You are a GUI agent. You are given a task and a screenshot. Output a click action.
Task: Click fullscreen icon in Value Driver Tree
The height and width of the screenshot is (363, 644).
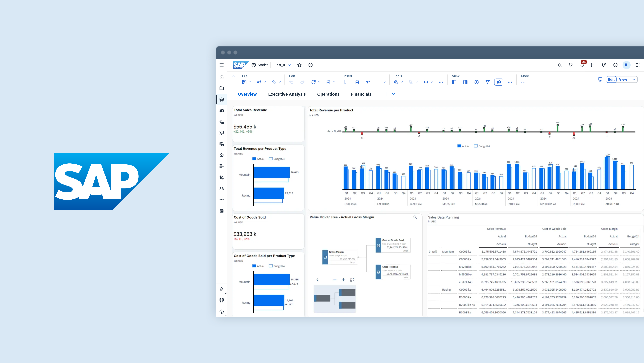(352, 280)
